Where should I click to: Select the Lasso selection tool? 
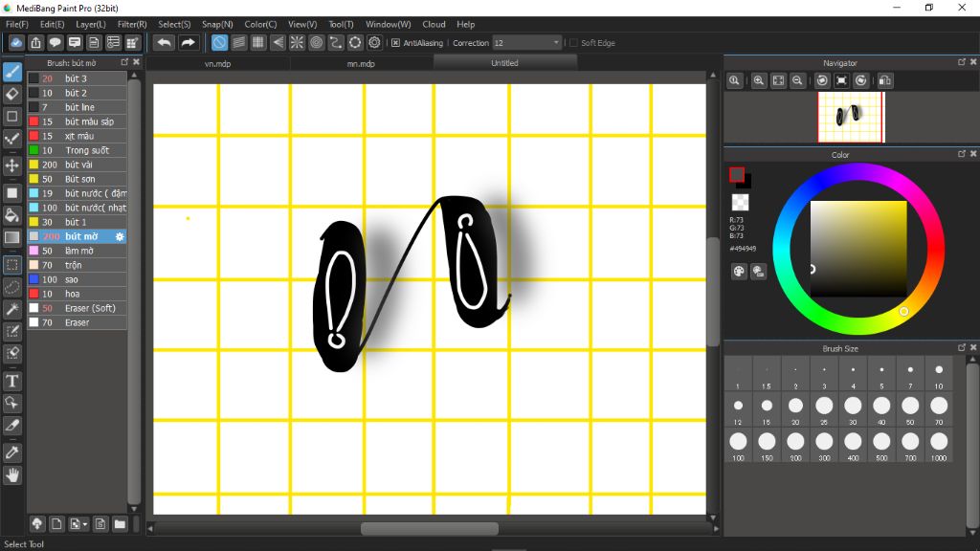(11, 287)
